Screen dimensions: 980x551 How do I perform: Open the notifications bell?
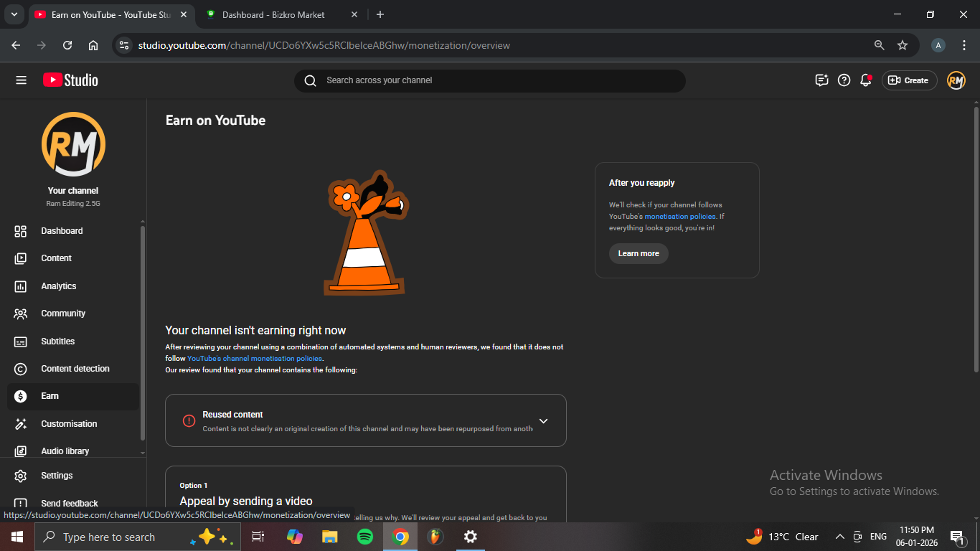(866, 80)
